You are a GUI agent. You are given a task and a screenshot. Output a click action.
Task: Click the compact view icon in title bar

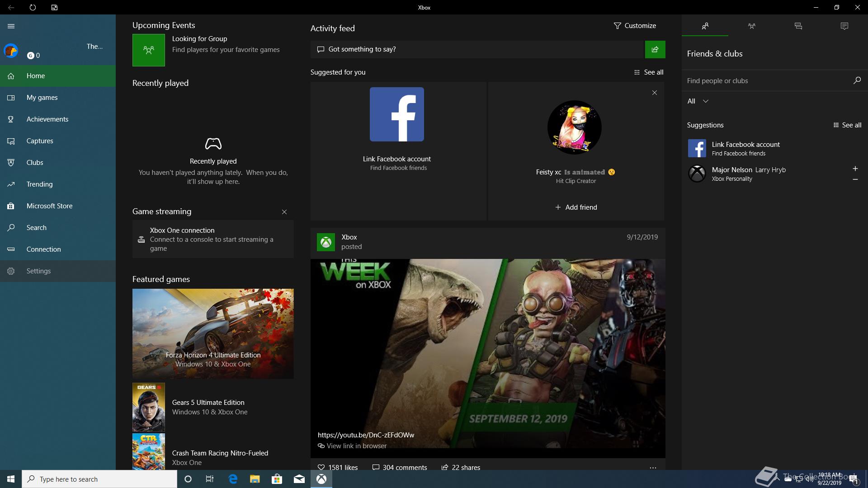point(54,7)
